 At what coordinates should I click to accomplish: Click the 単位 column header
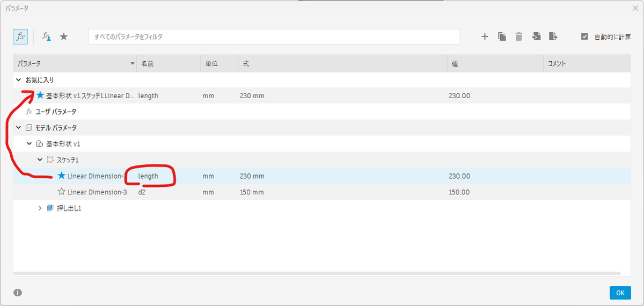(219, 63)
